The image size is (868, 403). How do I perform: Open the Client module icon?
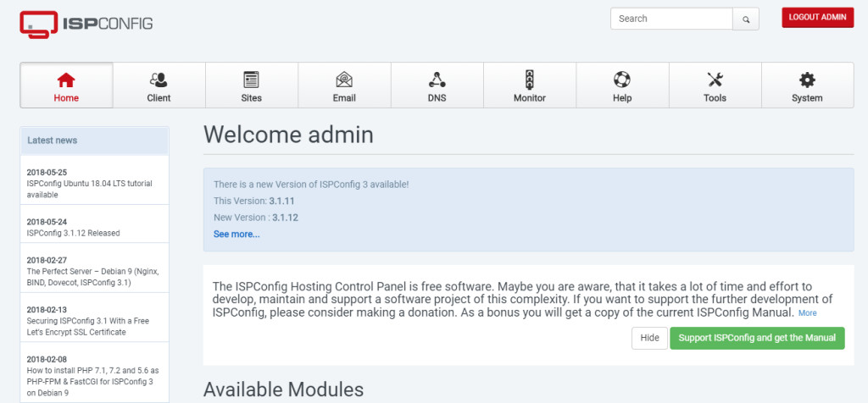click(159, 80)
